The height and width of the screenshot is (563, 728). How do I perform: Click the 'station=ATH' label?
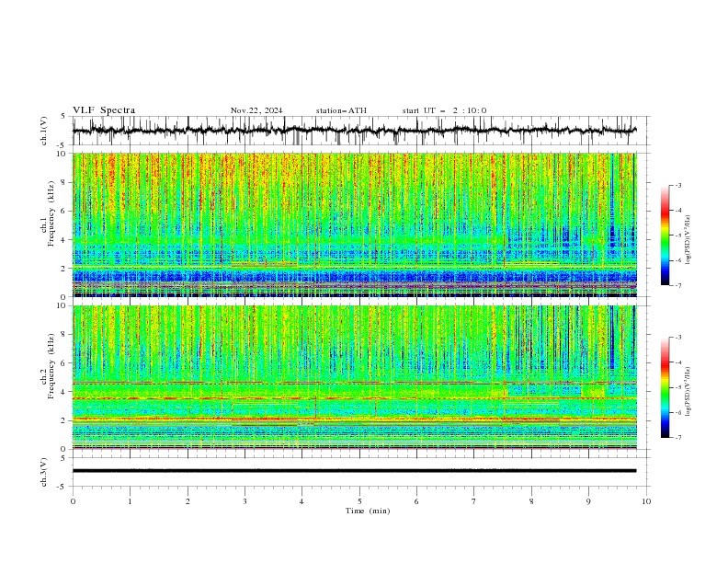(341, 110)
